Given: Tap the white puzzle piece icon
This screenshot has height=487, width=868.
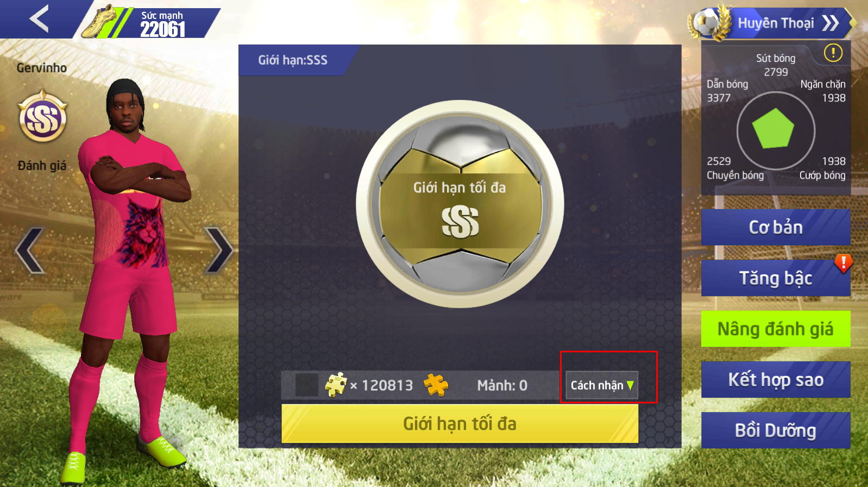Looking at the screenshot, I should (x=336, y=385).
